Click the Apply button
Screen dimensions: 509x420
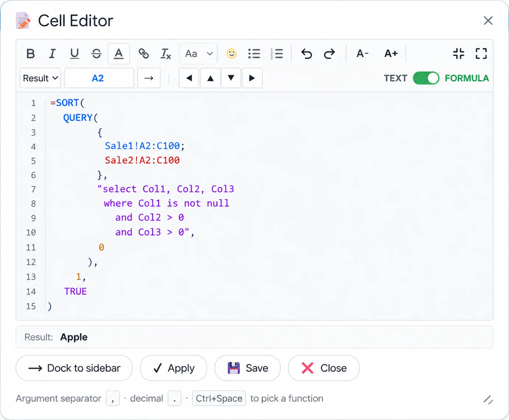(x=174, y=368)
